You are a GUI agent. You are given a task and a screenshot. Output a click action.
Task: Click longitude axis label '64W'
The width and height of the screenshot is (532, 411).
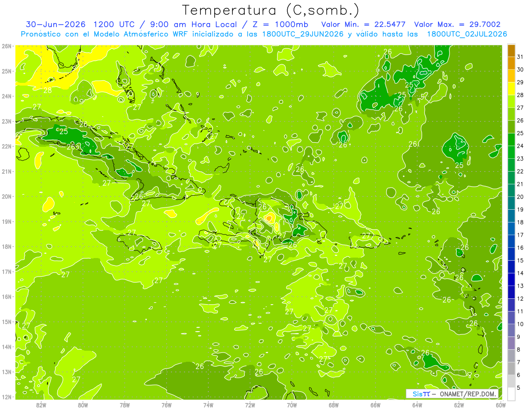click(x=417, y=405)
